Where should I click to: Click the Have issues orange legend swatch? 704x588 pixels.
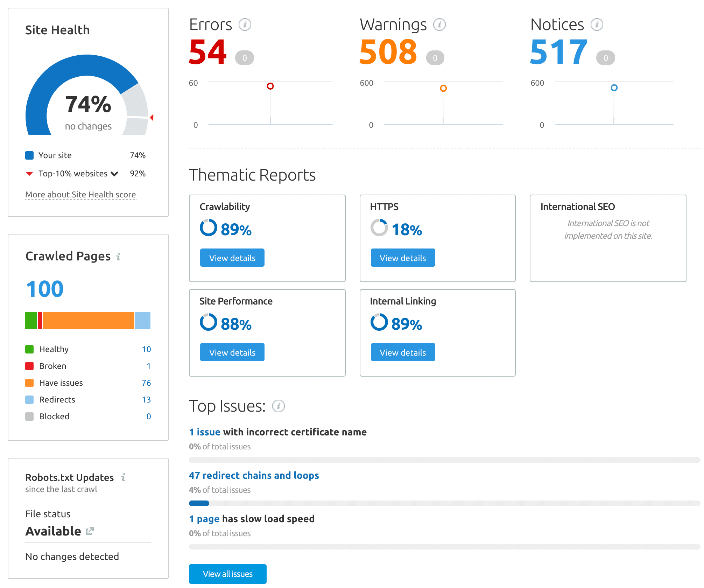coord(29,383)
